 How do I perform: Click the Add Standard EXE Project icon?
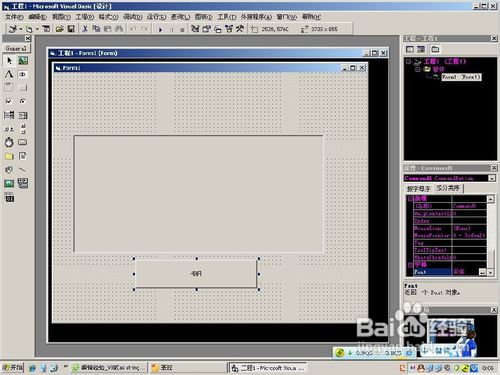coord(13,29)
